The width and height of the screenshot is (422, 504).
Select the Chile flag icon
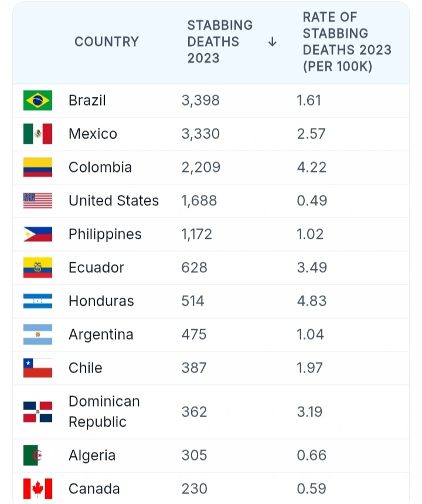click(38, 368)
